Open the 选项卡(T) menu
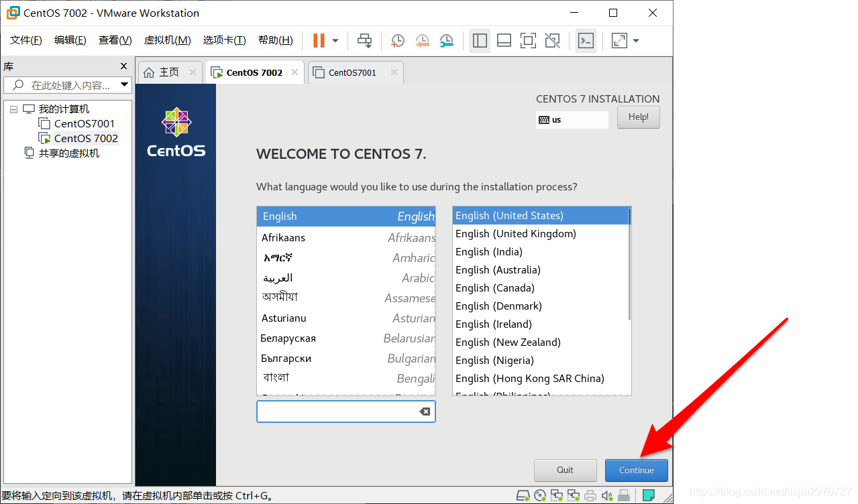The height and width of the screenshot is (504, 858). point(225,40)
